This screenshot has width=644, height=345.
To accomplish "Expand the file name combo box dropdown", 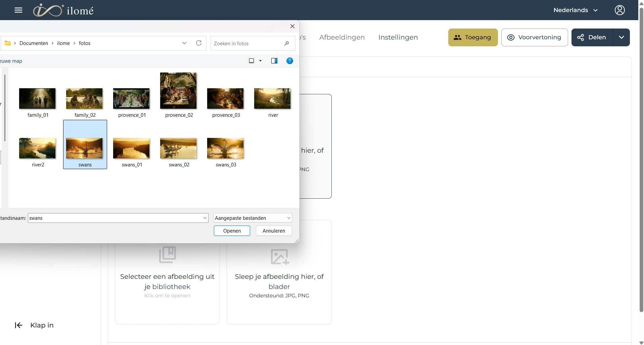I will click(205, 218).
